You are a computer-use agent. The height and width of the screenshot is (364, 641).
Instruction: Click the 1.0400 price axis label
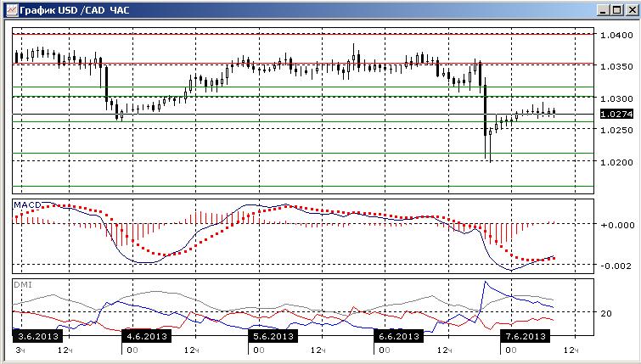(x=616, y=35)
